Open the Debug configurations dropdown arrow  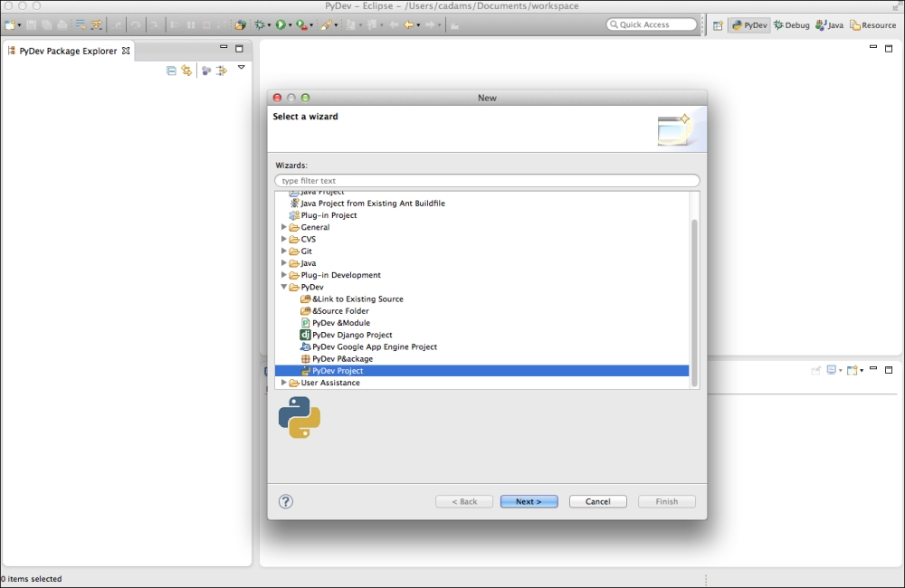(x=269, y=25)
